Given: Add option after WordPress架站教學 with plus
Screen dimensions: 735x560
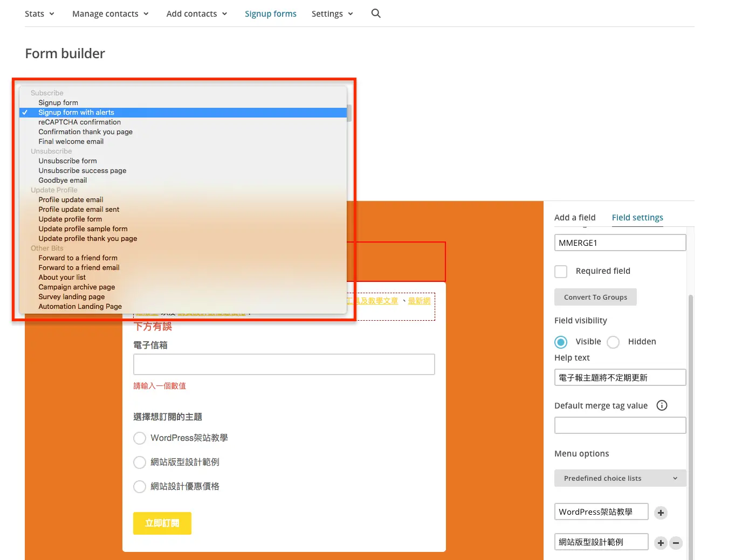Looking at the screenshot, I should tap(661, 513).
